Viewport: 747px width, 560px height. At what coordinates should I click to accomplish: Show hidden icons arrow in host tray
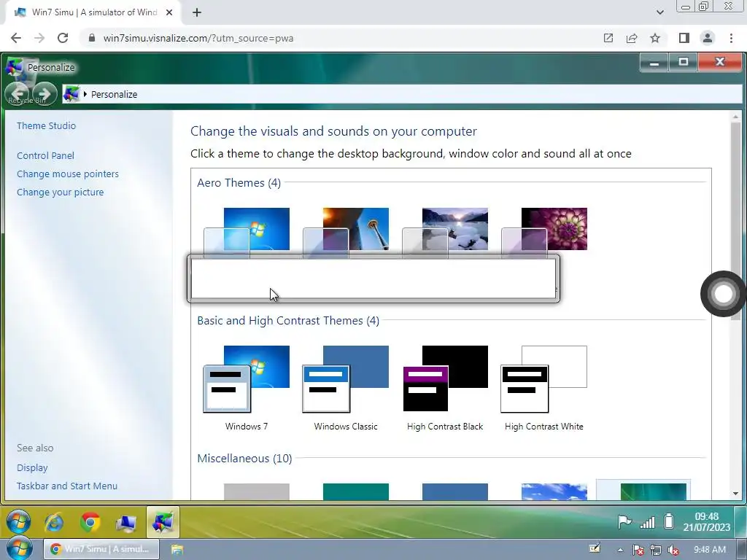point(620,550)
